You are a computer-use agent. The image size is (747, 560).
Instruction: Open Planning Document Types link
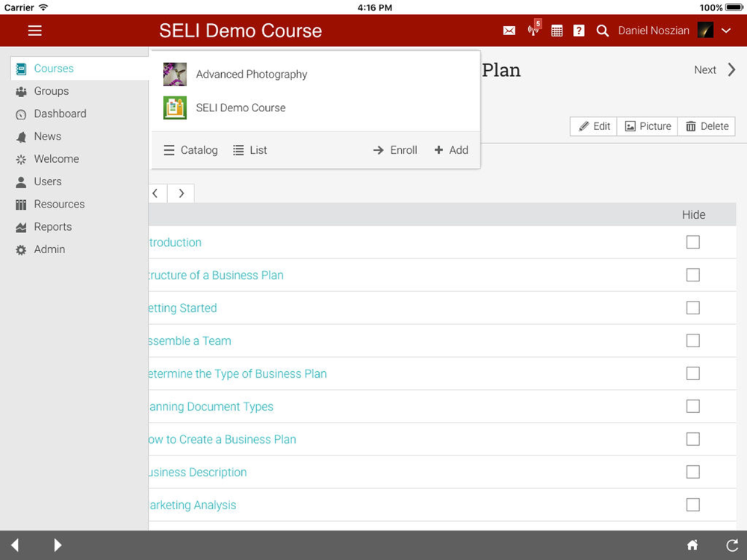click(211, 407)
